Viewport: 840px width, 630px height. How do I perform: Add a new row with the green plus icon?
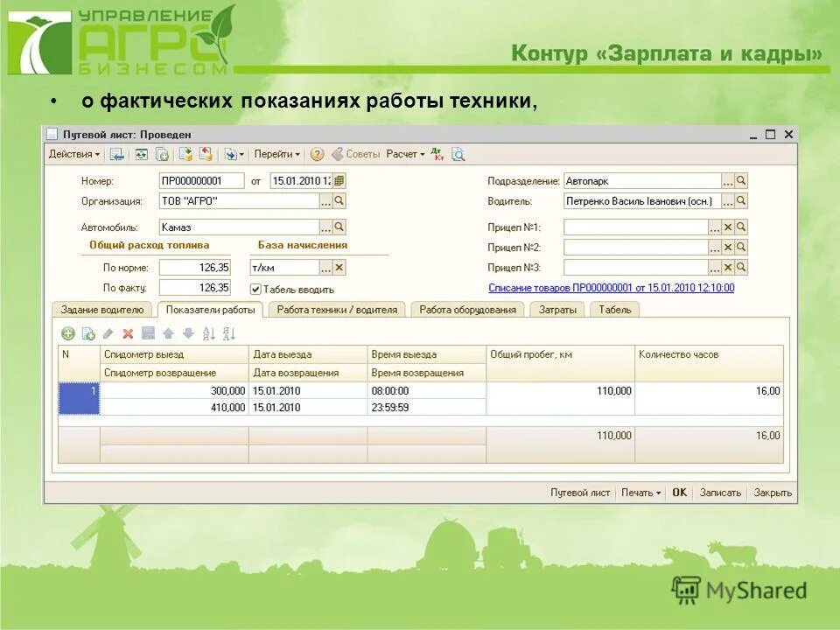(68, 333)
